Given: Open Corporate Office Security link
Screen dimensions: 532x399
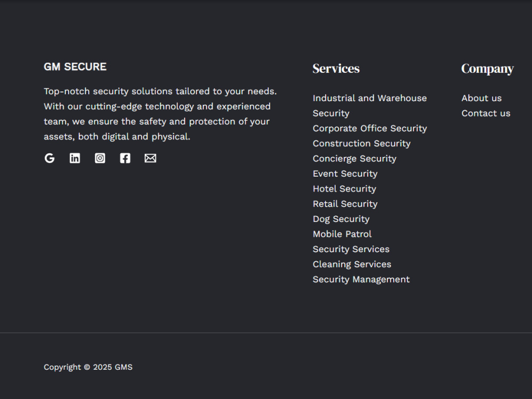Looking at the screenshot, I should 370,128.
